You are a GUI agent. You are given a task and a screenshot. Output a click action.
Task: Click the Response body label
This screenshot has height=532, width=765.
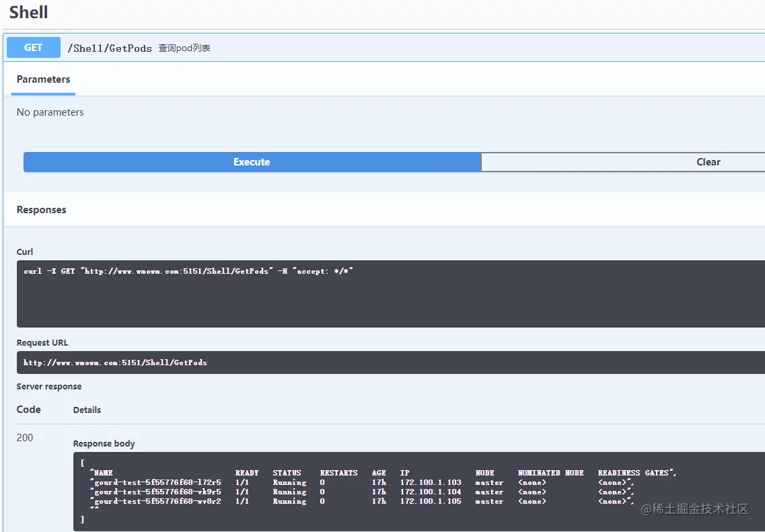104,443
